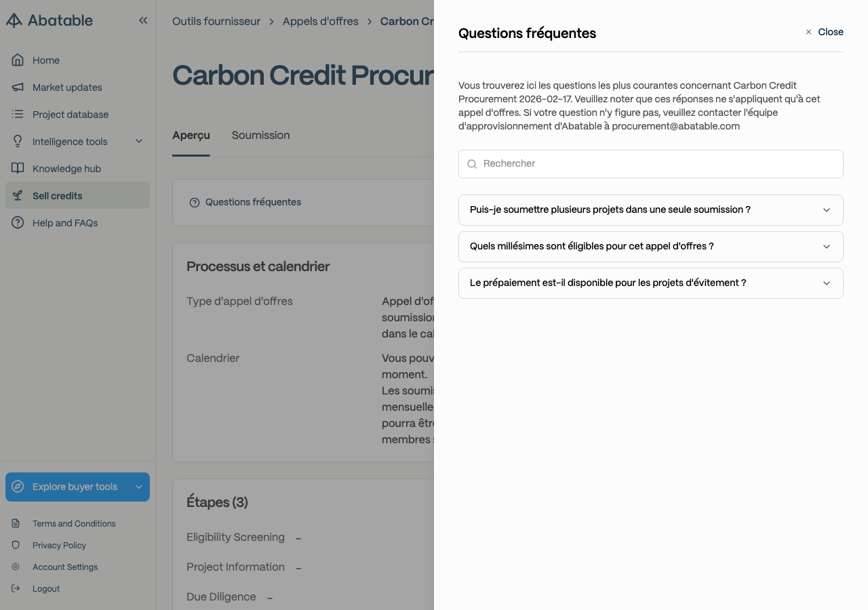The height and width of the screenshot is (610, 868).
Task: Expand question about eligible millésimes
Action: [651, 247]
